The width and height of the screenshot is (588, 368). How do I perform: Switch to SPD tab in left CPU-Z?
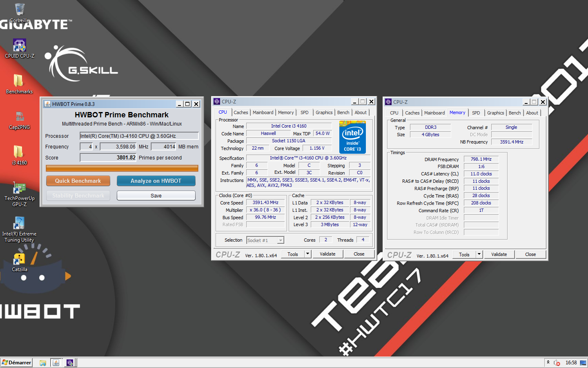pos(305,112)
